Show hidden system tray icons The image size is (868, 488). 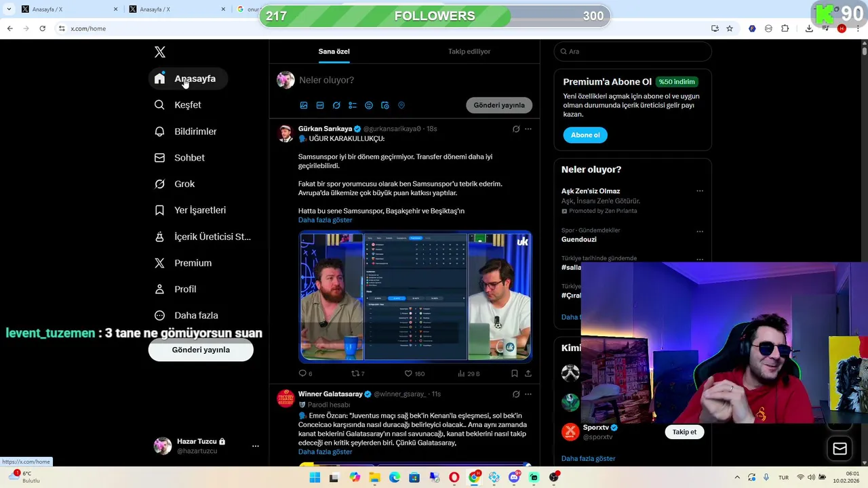pyautogui.click(x=738, y=478)
